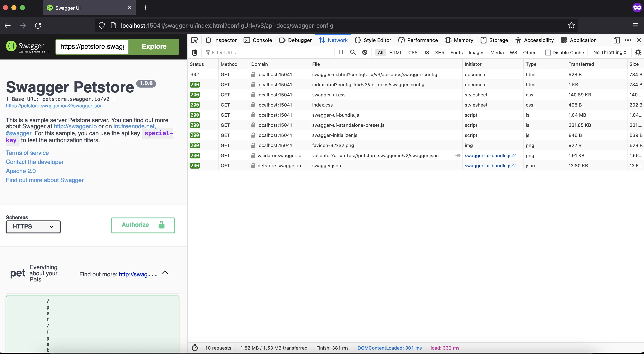Open the request blocking icon

365,52
